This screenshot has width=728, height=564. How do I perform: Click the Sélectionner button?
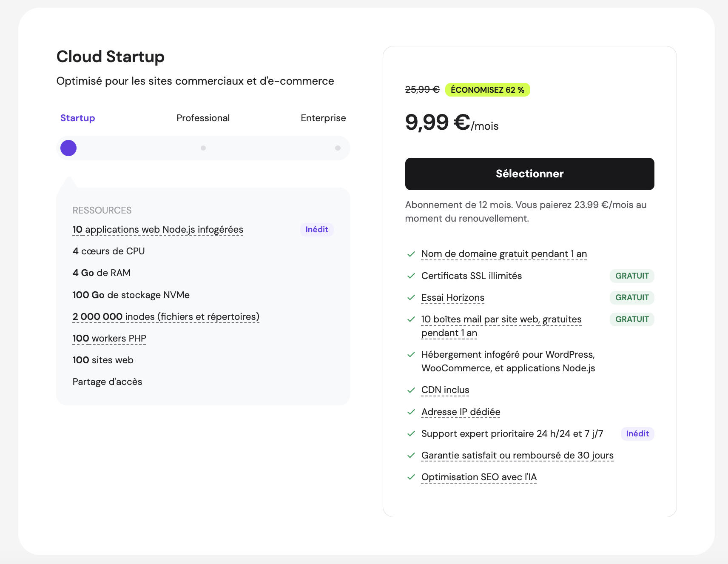tap(529, 174)
